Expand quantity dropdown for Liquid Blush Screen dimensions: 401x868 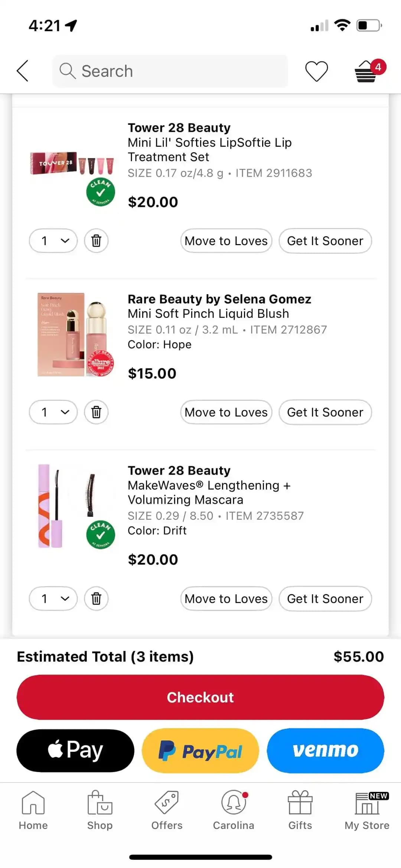pyautogui.click(x=53, y=412)
